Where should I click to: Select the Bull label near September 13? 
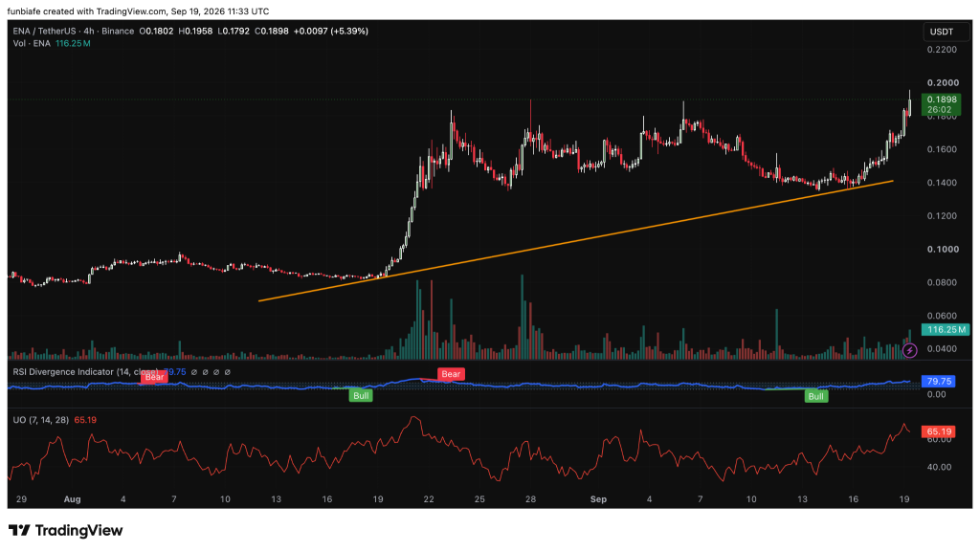815,396
